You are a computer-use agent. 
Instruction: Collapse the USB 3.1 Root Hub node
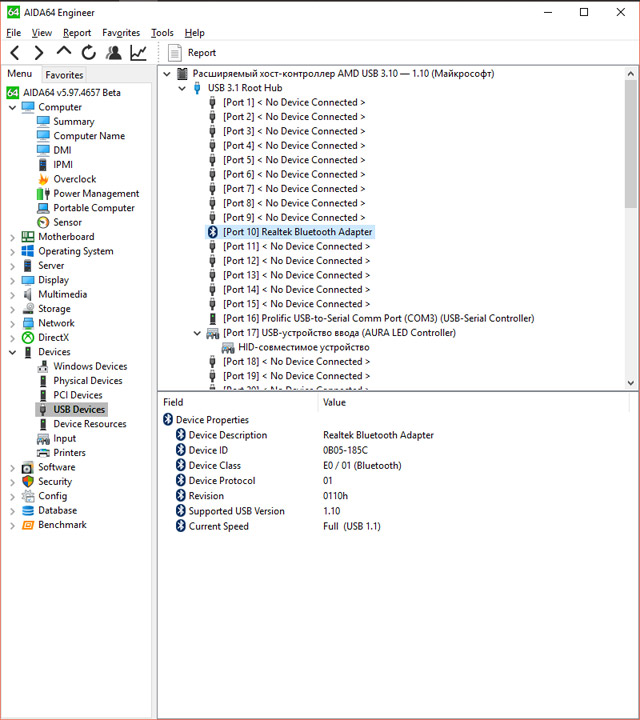[182, 88]
